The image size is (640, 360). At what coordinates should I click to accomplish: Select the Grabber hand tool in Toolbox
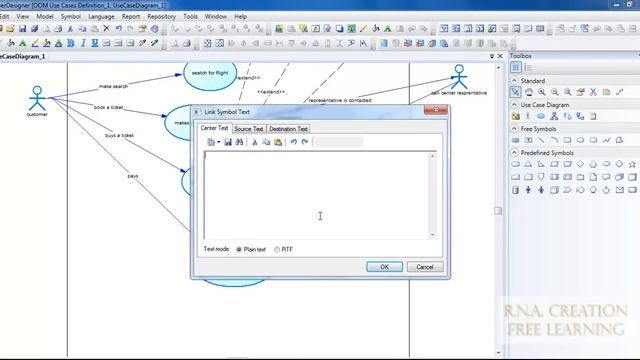pyautogui.click(x=529, y=92)
